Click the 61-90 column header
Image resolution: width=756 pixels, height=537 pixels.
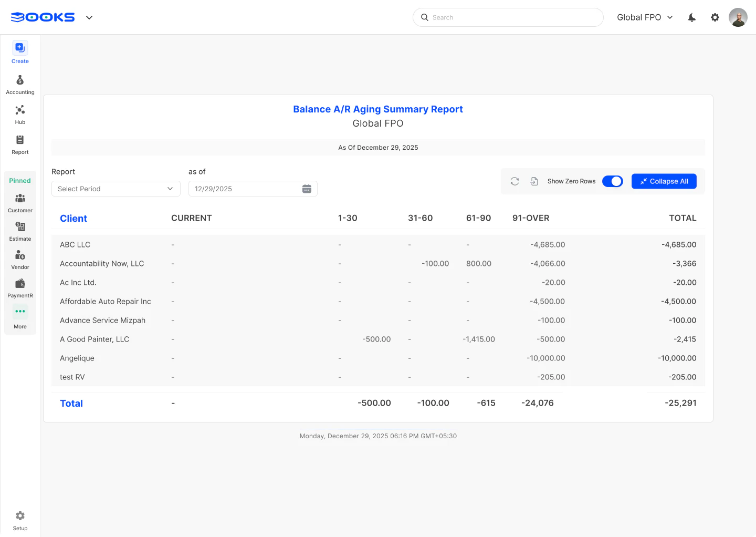[x=479, y=218]
